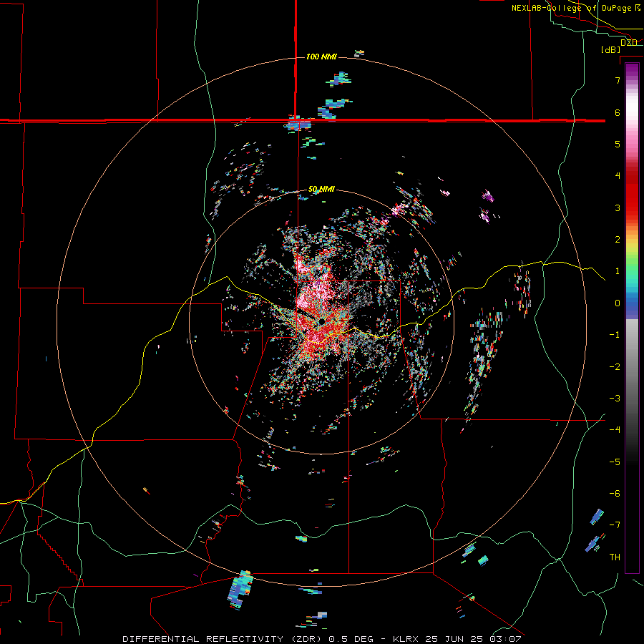Screen dimensions: 644x644
Task: Click the '-4' value on color scale
Action: pos(615,430)
